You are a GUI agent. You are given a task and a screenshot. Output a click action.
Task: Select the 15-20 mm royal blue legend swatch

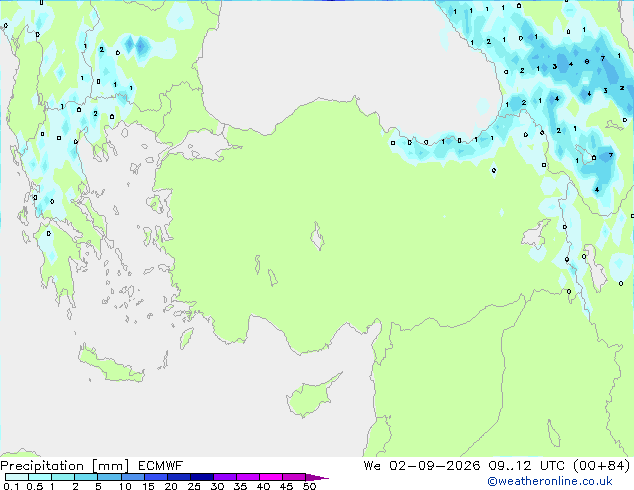156,477
